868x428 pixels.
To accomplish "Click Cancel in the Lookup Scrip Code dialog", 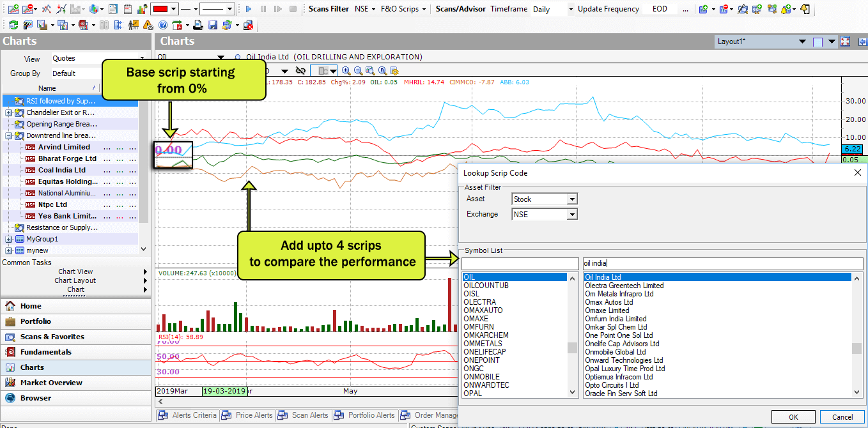I will (841, 417).
